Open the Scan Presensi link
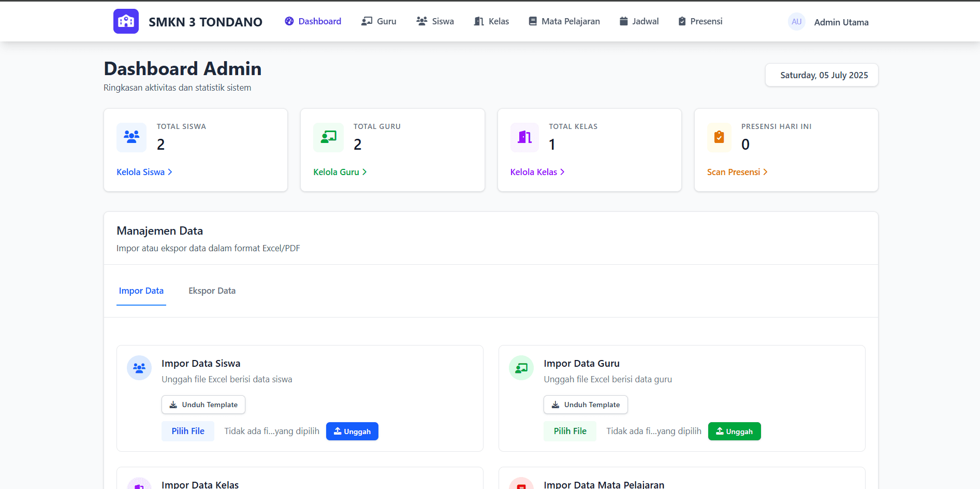980x489 pixels. tap(737, 172)
